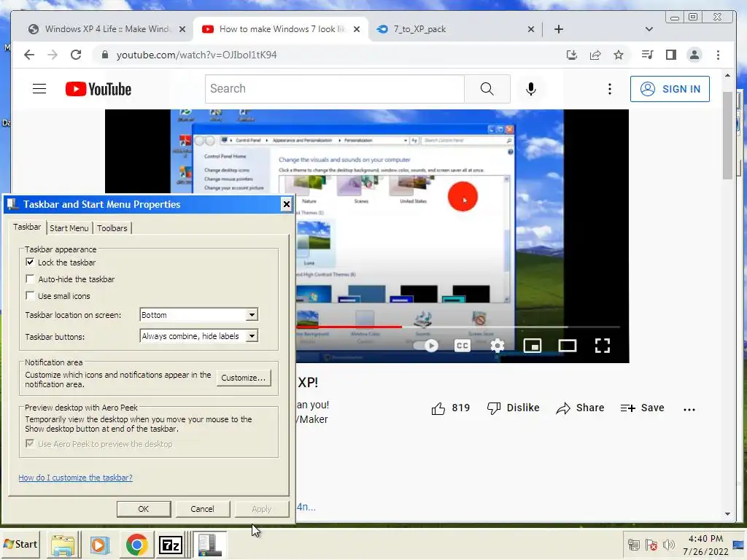Screen dimensions: 747x560
Task: Share the video via Share button
Action: click(x=580, y=408)
